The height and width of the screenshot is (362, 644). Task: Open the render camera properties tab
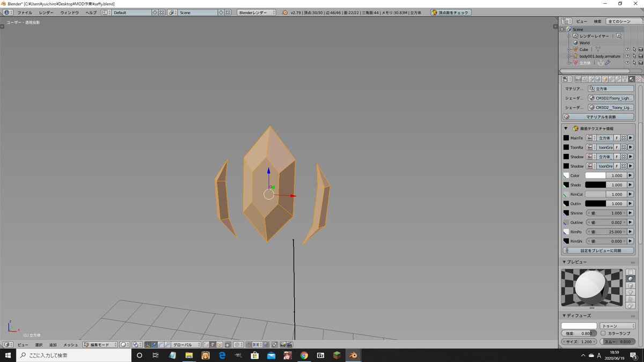click(578, 79)
